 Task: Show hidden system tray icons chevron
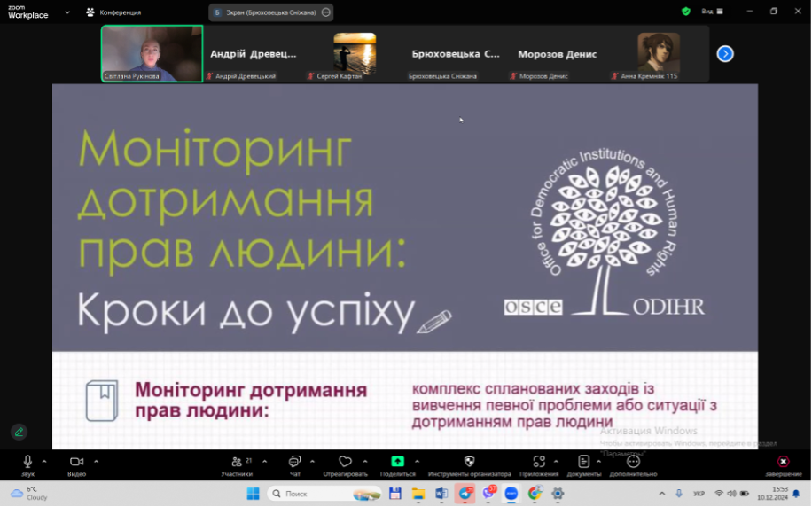[662, 494]
